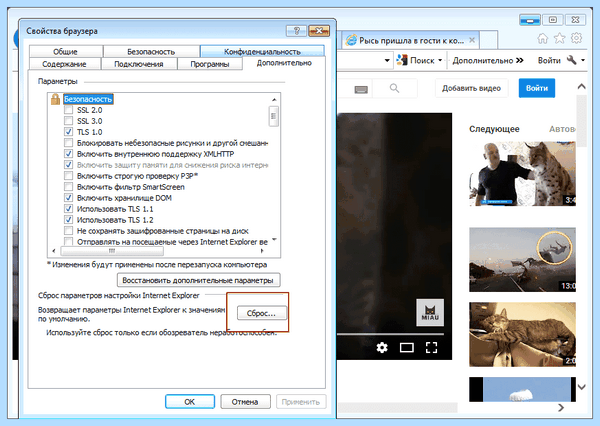600x426 pixels.
Task: Close the Рысь пришла browser tab
Action: [x=473, y=40]
